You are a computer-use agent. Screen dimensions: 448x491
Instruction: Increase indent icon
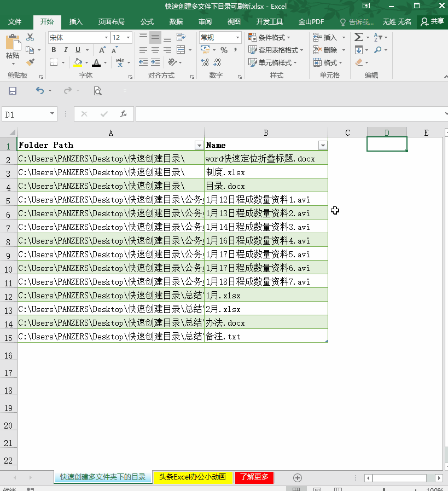pos(155,62)
